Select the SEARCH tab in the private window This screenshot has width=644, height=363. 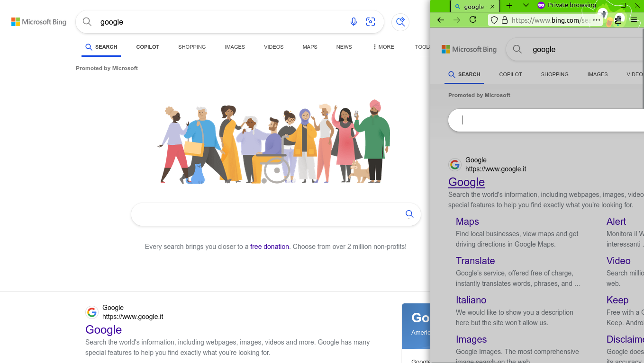(464, 74)
